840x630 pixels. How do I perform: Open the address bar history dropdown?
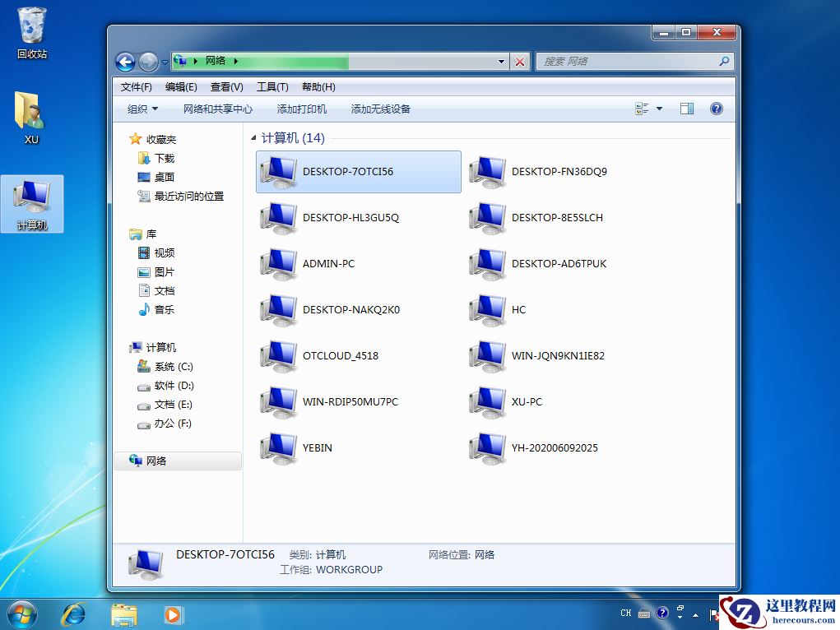502,62
